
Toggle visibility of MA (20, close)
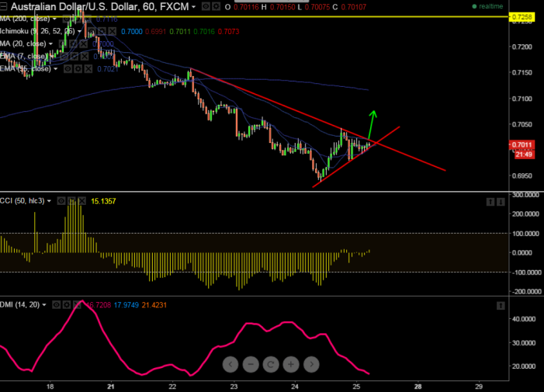63,43
